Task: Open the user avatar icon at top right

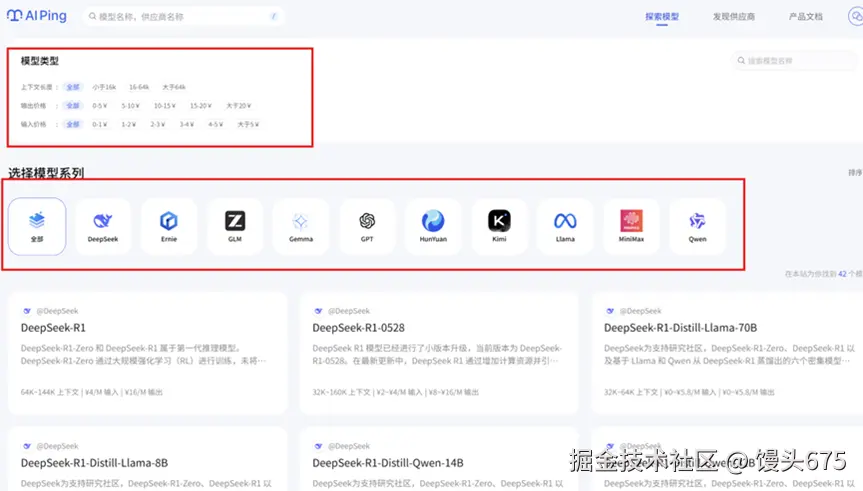Action: (856, 17)
